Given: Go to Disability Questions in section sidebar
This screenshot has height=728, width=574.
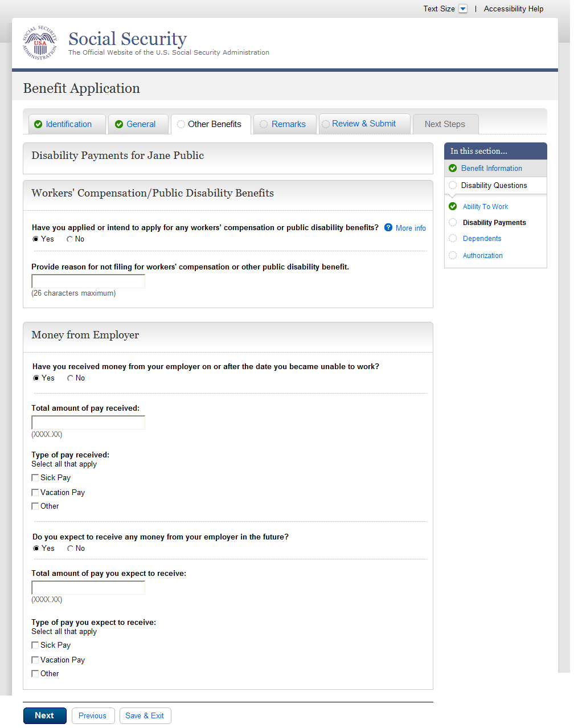Looking at the screenshot, I should click(494, 185).
